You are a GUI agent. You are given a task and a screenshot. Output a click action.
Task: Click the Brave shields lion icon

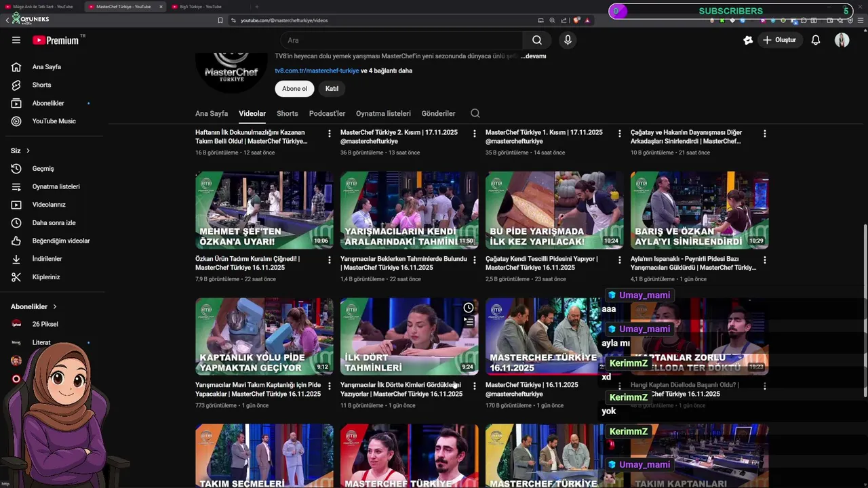[576, 20]
